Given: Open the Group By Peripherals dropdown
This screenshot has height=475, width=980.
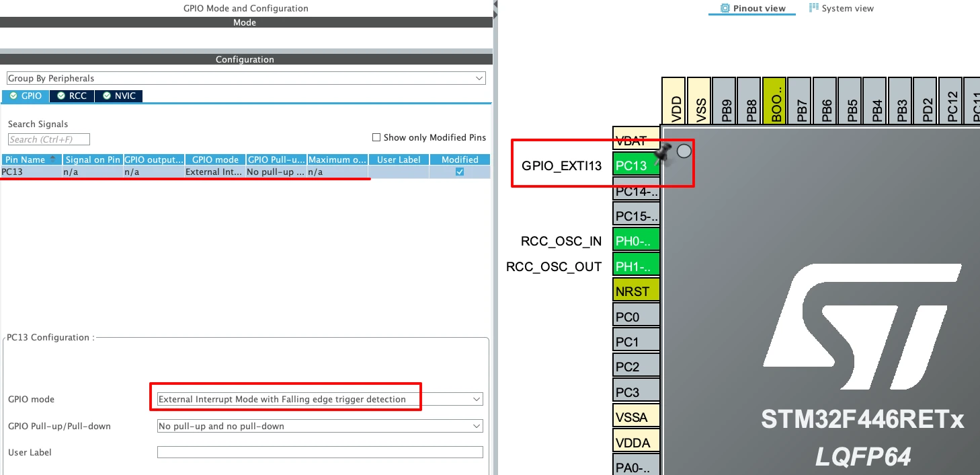Looking at the screenshot, I should tap(245, 78).
